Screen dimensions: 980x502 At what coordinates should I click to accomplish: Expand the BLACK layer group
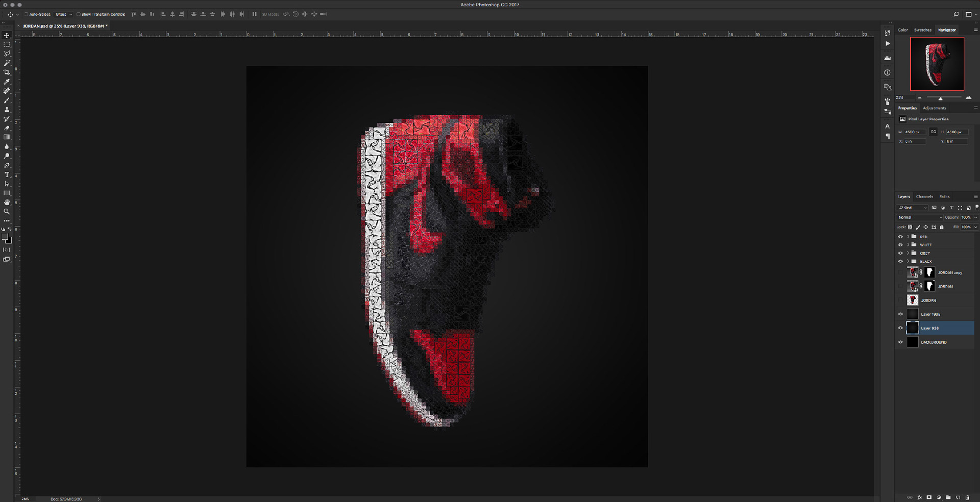click(x=908, y=261)
